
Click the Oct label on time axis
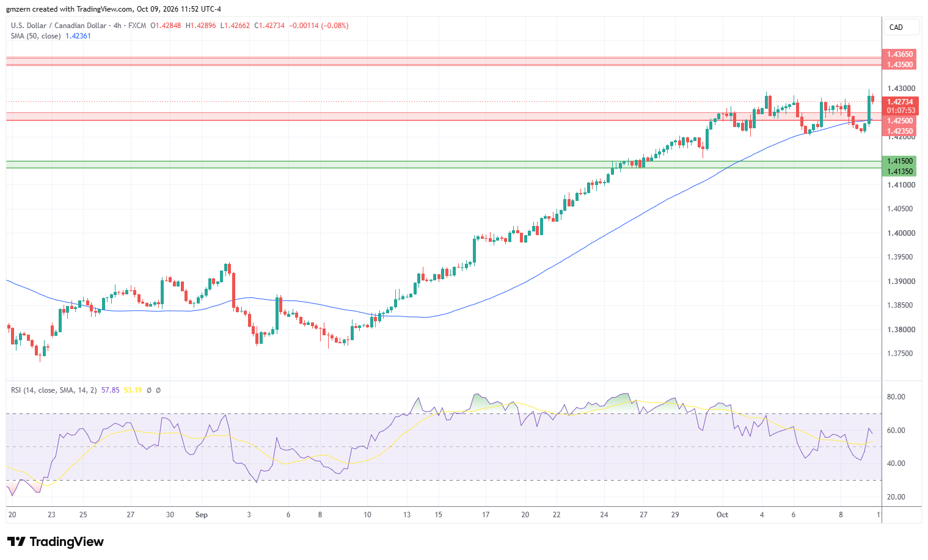pyautogui.click(x=722, y=515)
